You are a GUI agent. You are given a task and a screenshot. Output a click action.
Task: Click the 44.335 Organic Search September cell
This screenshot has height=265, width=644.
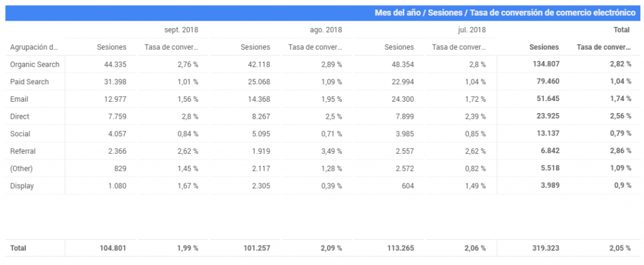pos(116,65)
